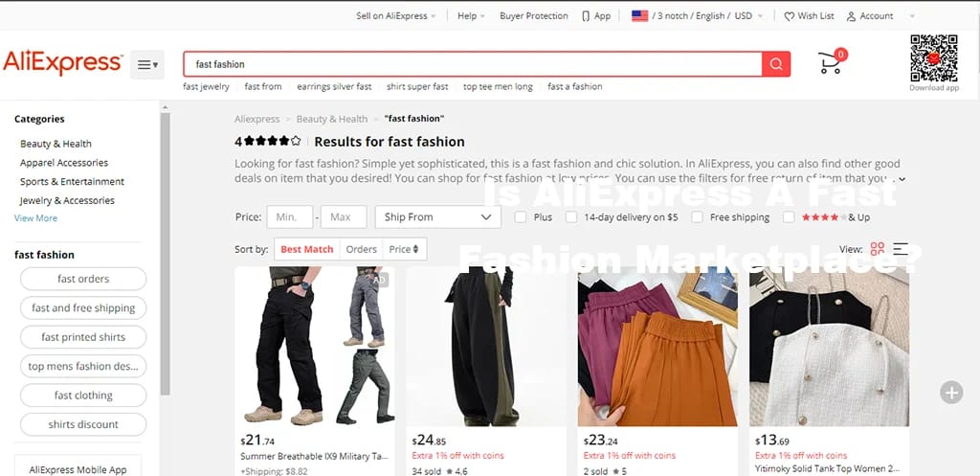Click the US flag region selector
The image size is (980, 476).
[639, 15]
